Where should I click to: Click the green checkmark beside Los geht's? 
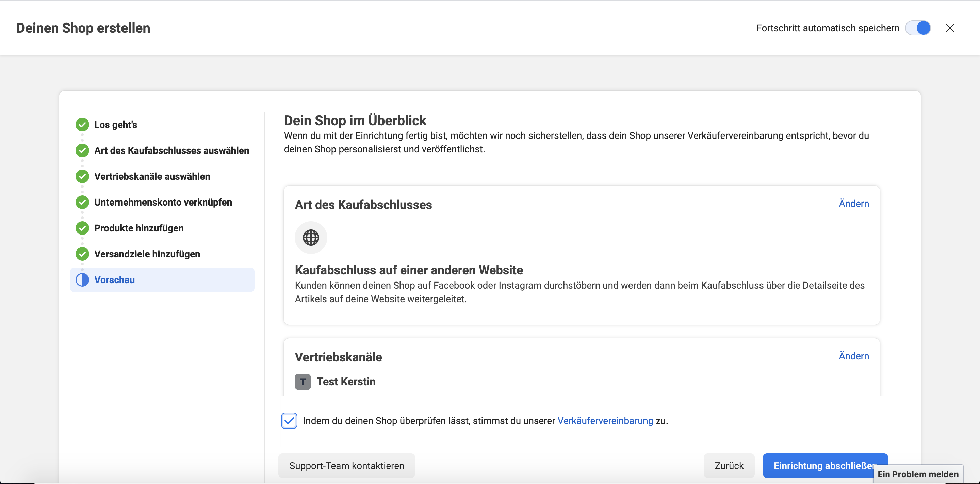[x=82, y=125]
